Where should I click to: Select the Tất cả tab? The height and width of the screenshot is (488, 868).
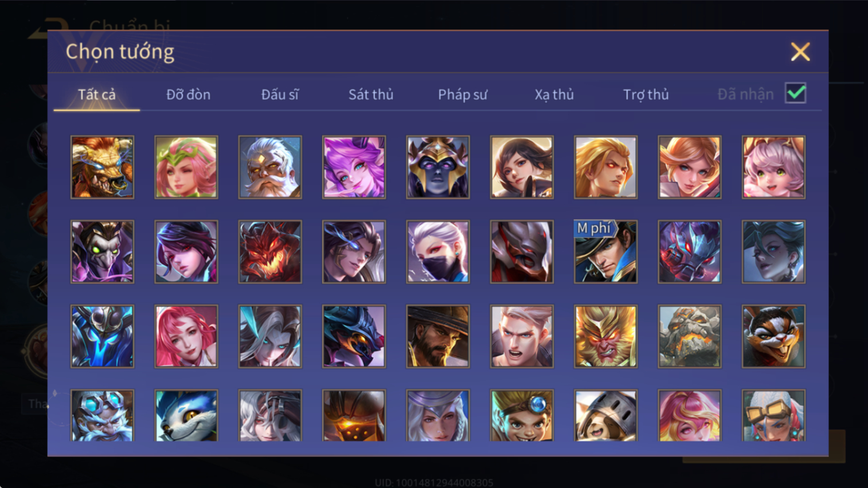click(97, 95)
